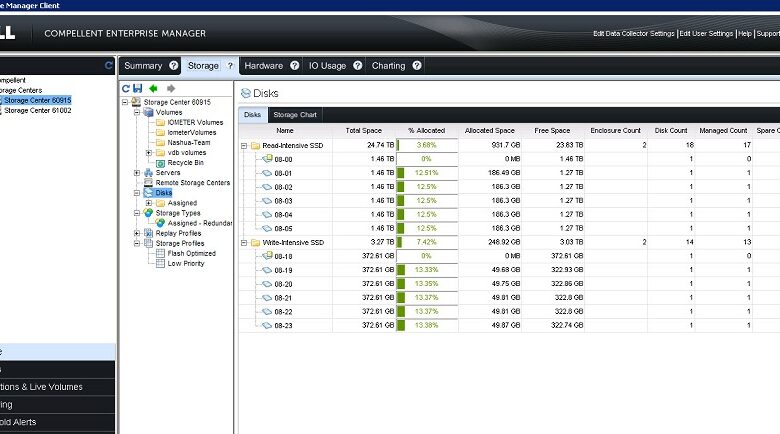Viewport: 780px width, 434px height.
Task: Click the Write-Intensive SSD folder icon
Action: [x=255, y=242]
